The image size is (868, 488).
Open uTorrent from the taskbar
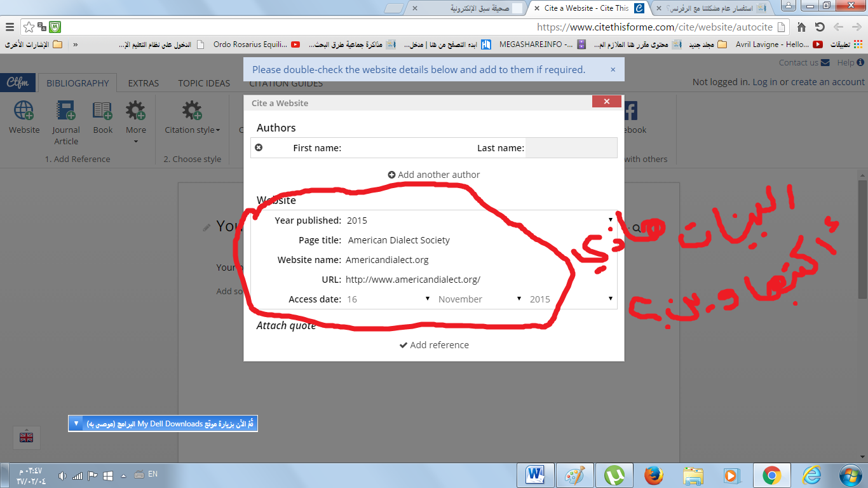pyautogui.click(x=614, y=475)
